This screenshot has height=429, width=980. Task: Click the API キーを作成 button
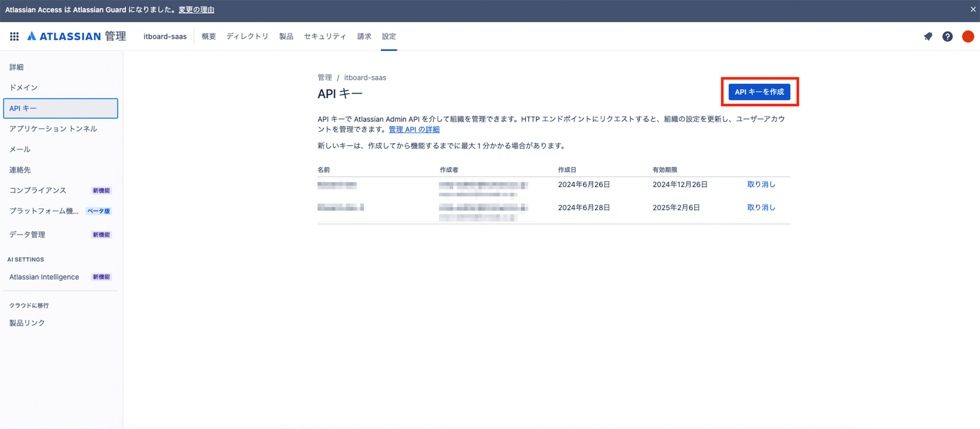coord(759,92)
